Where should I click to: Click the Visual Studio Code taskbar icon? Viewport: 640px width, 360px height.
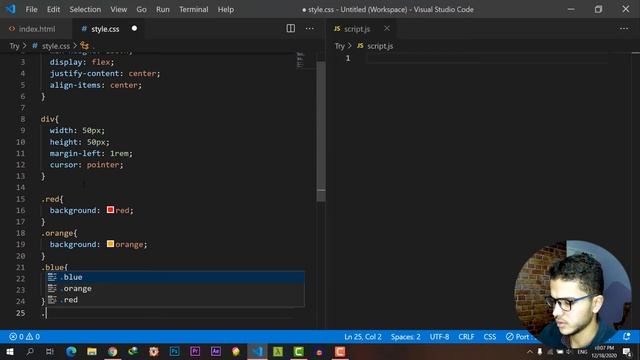pos(257,351)
